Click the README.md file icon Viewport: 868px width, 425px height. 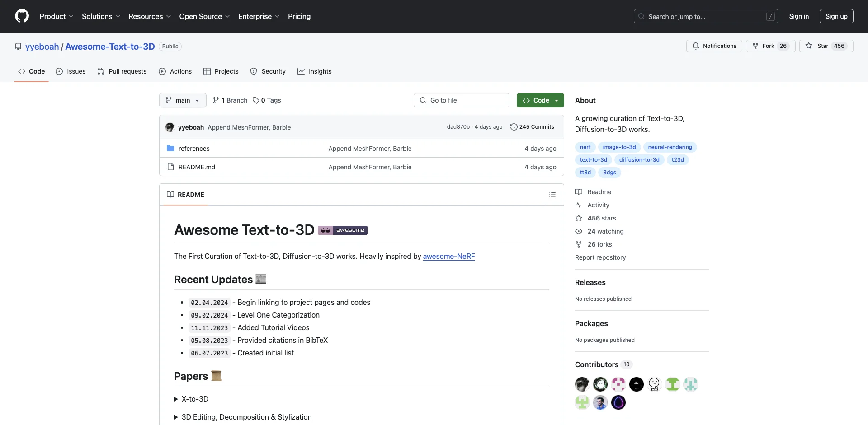pyautogui.click(x=170, y=167)
